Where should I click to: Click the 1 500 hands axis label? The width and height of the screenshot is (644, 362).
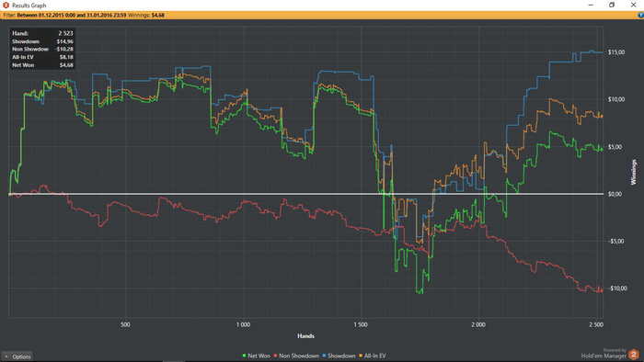(361, 324)
